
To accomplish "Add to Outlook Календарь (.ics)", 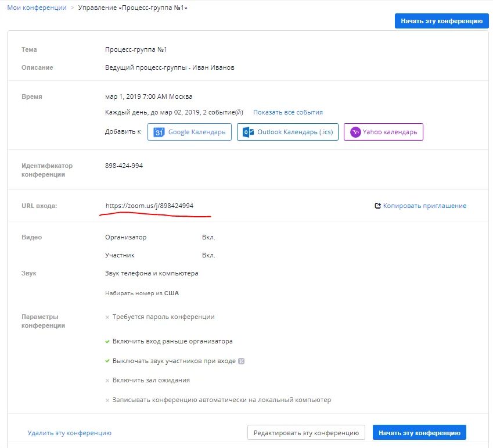I will coord(287,132).
